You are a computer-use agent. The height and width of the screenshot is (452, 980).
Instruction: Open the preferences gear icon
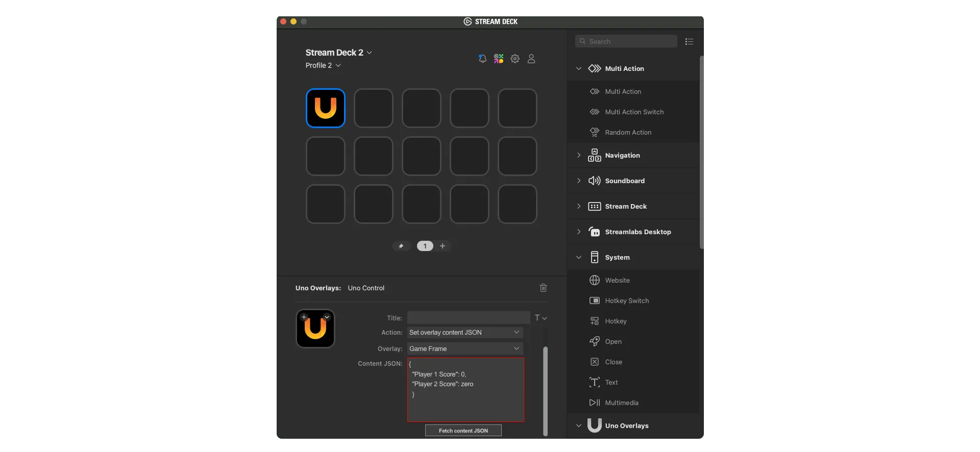click(515, 59)
